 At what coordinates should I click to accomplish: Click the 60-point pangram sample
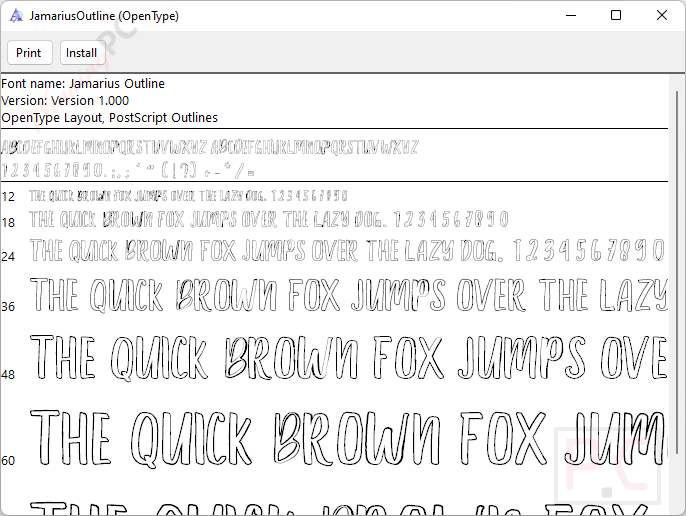point(349,439)
